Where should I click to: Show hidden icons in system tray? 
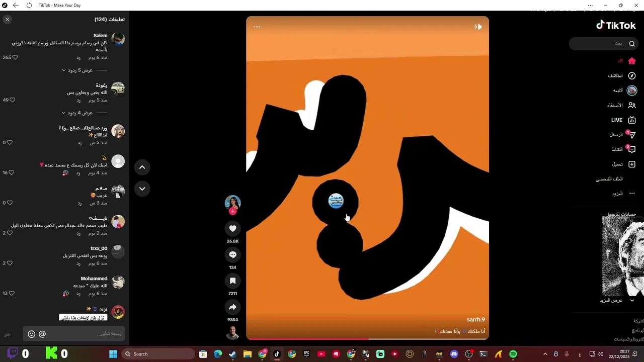[545, 354]
